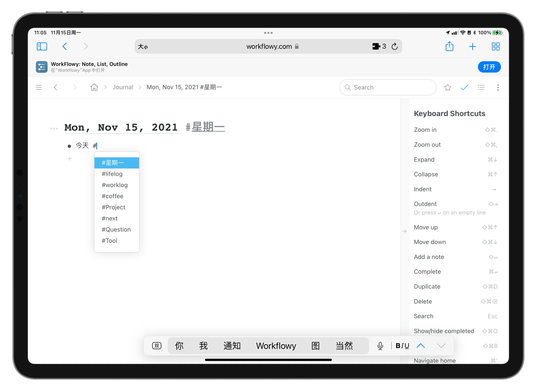This screenshot has width=537, height=392.
Task: Go to WorkFlowy home icon
Action: click(94, 87)
